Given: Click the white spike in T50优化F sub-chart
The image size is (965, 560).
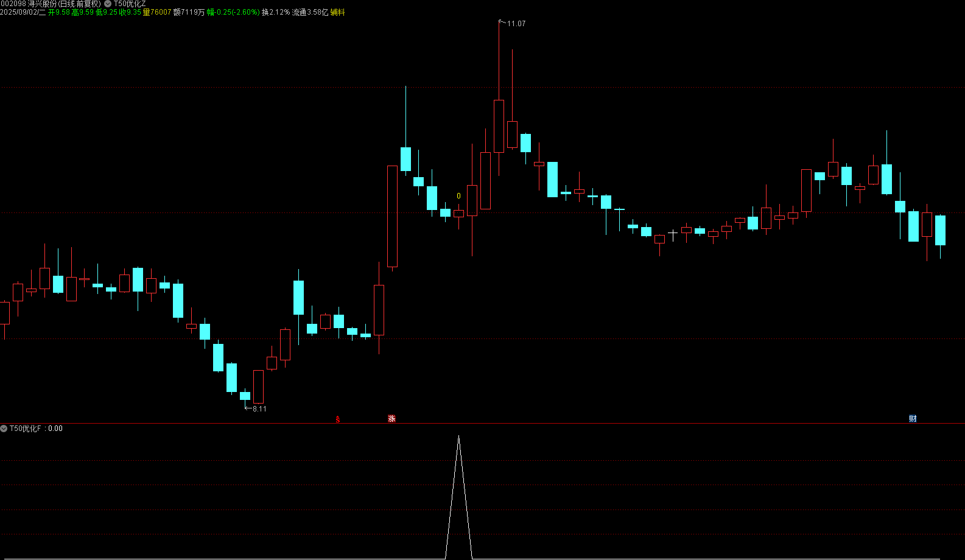Looking at the screenshot, I should tap(458, 496).
